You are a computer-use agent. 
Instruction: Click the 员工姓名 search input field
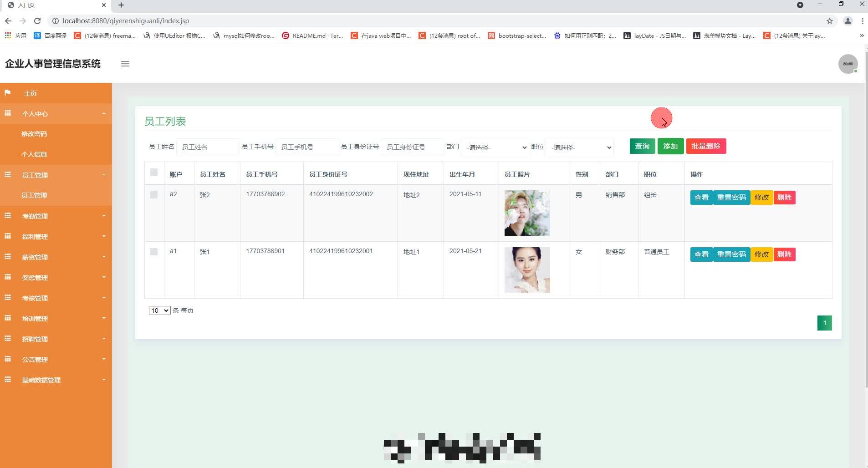tap(208, 147)
